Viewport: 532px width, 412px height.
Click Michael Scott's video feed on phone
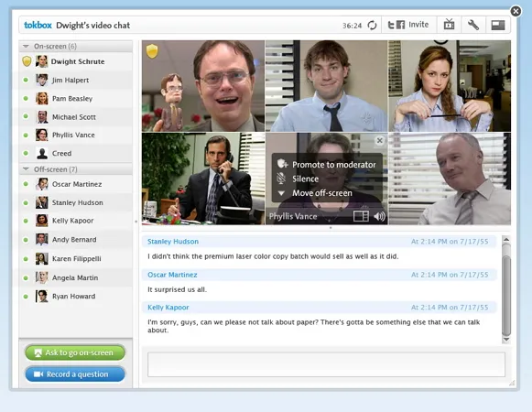point(203,179)
